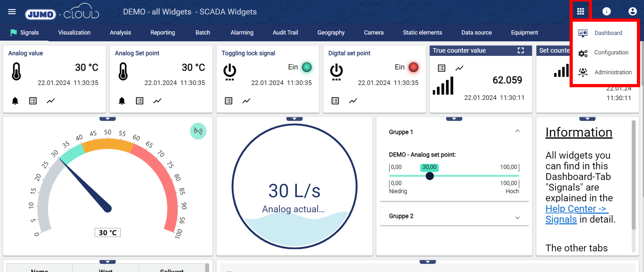Open the user account profile icon
This screenshot has width=644, height=272.
pyautogui.click(x=632, y=12)
